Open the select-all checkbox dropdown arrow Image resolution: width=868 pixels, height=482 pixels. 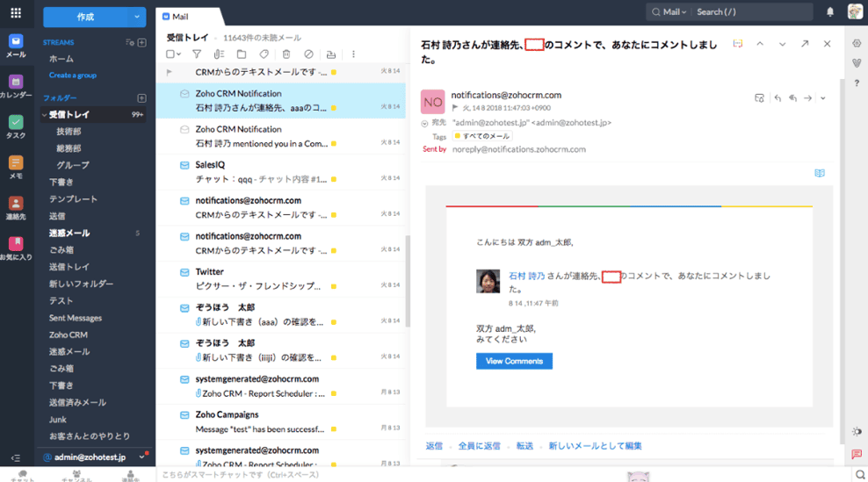(179, 54)
